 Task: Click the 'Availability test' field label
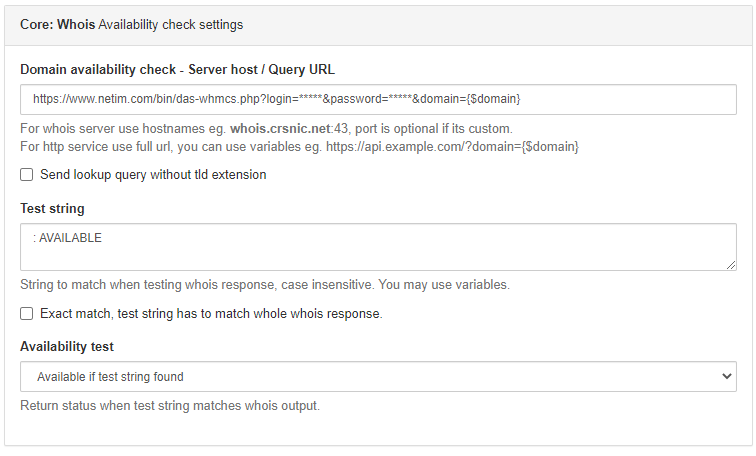[x=67, y=347]
